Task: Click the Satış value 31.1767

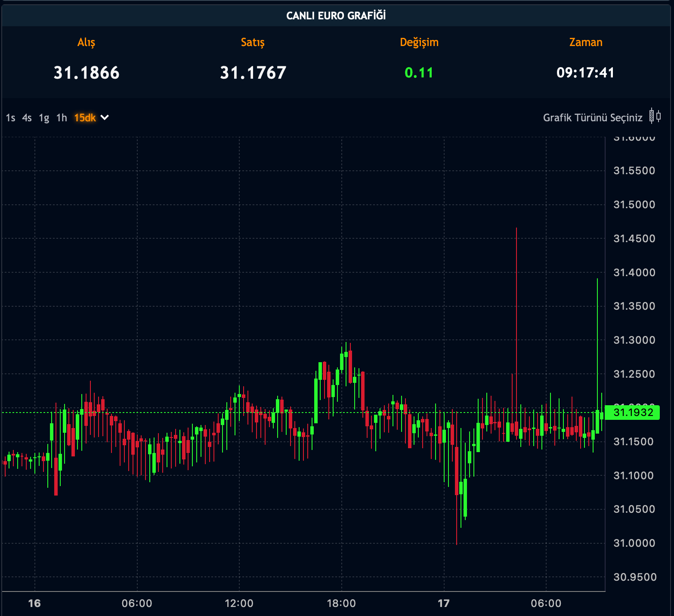Action: (x=253, y=73)
